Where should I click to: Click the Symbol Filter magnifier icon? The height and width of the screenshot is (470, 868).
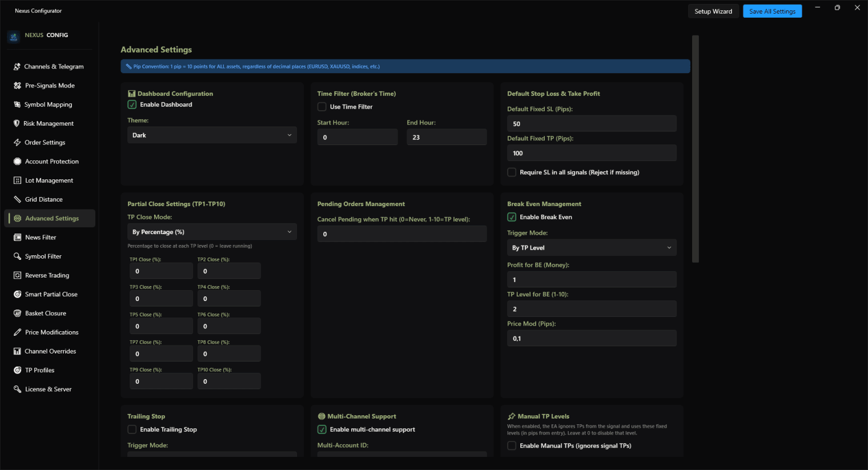click(x=17, y=256)
